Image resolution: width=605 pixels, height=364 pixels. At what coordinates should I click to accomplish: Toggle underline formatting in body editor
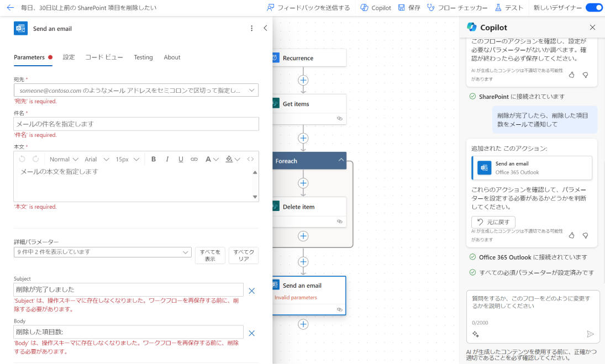[x=181, y=159]
